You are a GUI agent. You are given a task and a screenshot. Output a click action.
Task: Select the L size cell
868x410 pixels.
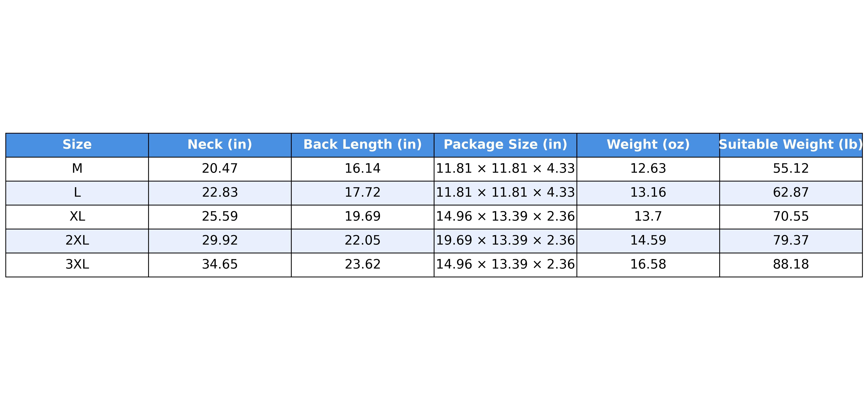point(77,193)
